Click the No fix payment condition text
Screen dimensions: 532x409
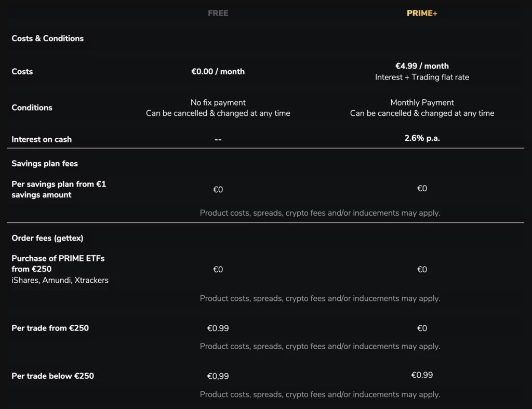(x=218, y=102)
